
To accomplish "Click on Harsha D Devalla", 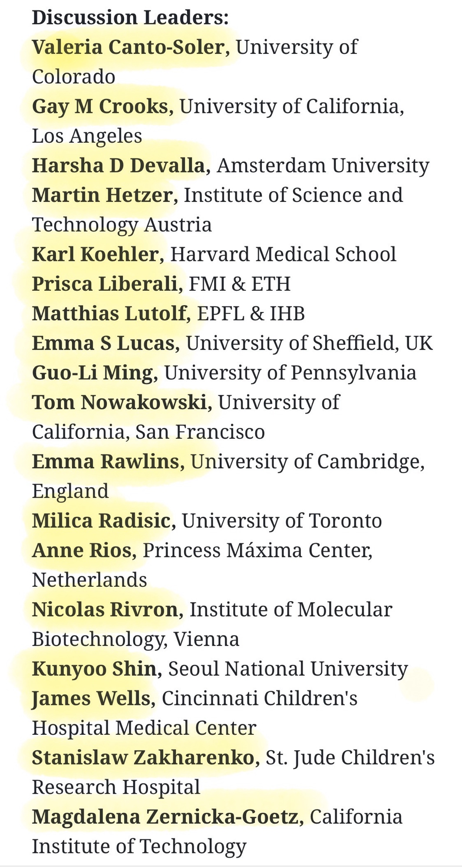I will 118,166.
